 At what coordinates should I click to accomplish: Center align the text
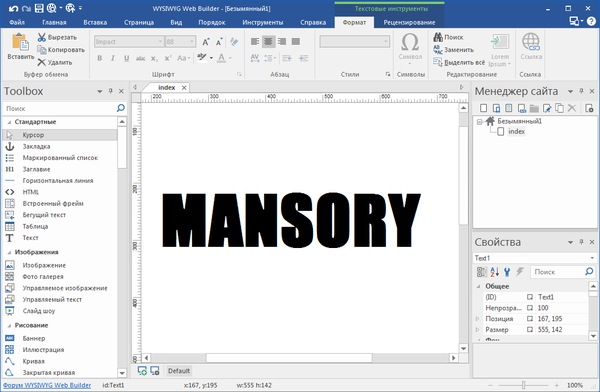[x=269, y=41]
